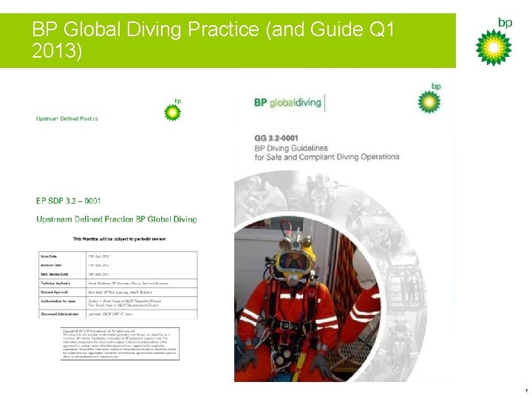Image resolution: width=532 pixels, height=399 pixels.
Task: Click the 'Authorisation for Issue' table cell
Action: pos(62,303)
